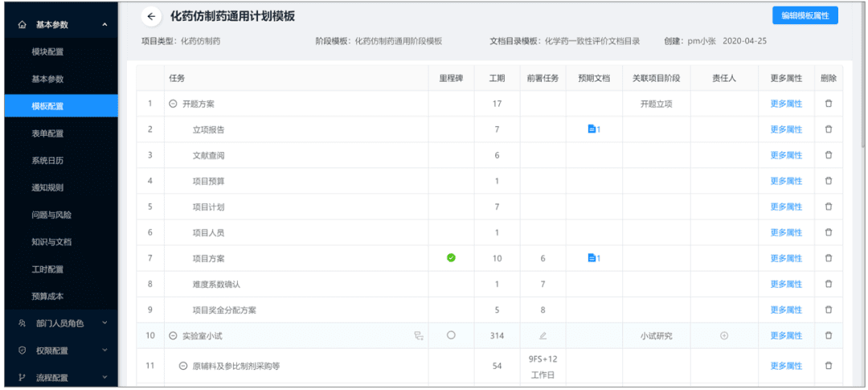The width and height of the screenshot is (868, 390).
Task: Click the 部门人员角色 people icon
Action: coord(23,323)
